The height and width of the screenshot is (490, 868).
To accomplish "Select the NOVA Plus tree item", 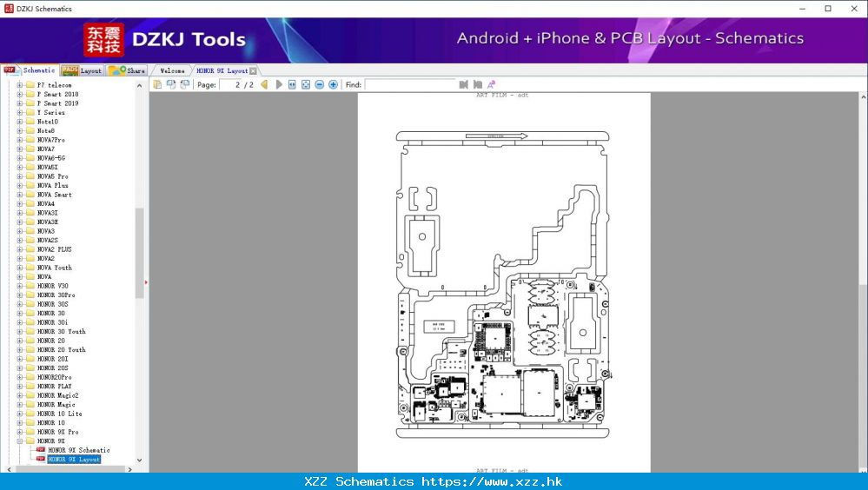I will click(53, 185).
